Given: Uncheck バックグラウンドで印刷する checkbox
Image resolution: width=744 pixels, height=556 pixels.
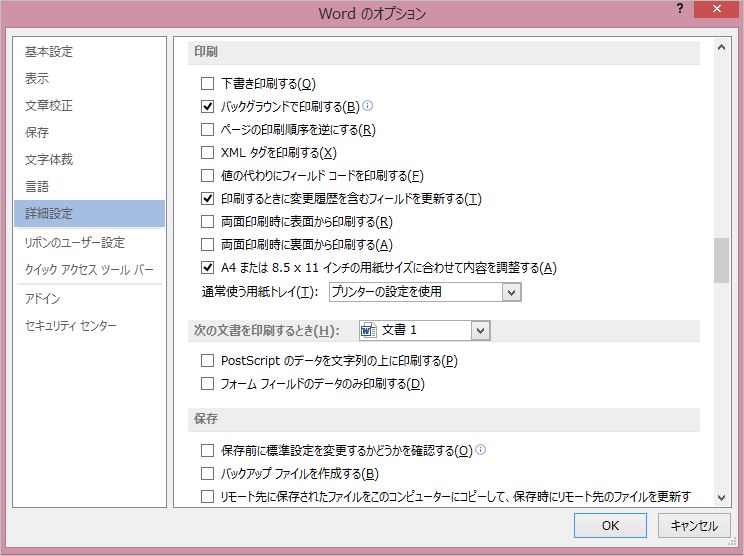Looking at the screenshot, I should [207, 106].
